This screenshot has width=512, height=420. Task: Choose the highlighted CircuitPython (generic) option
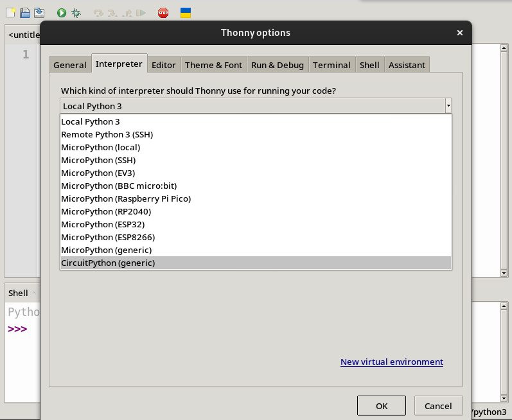pos(256,263)
